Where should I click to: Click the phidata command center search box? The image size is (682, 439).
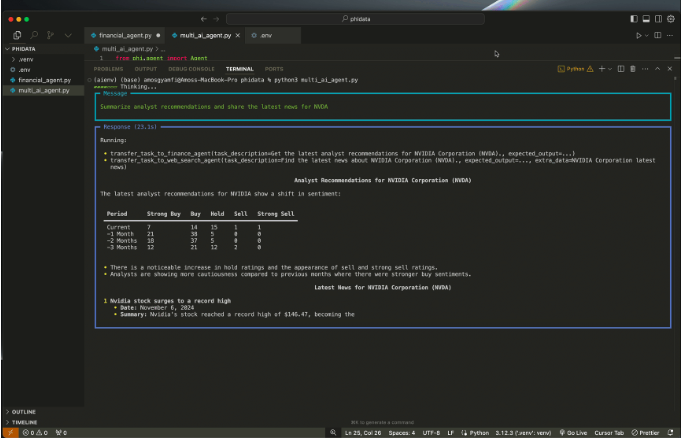pyautogui.click(x=354, y=19)
